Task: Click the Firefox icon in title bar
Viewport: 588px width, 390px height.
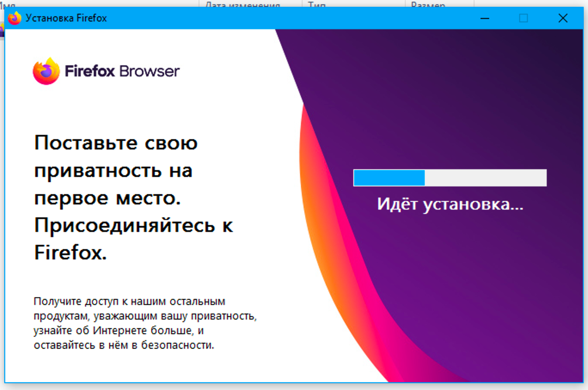Action: click(15, 18)
